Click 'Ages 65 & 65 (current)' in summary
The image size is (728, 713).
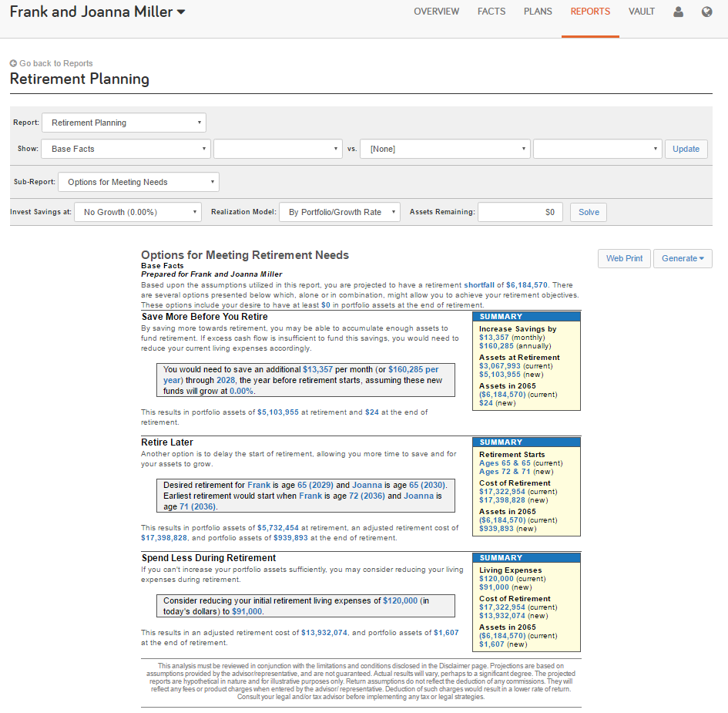click(x=521, y=463)
